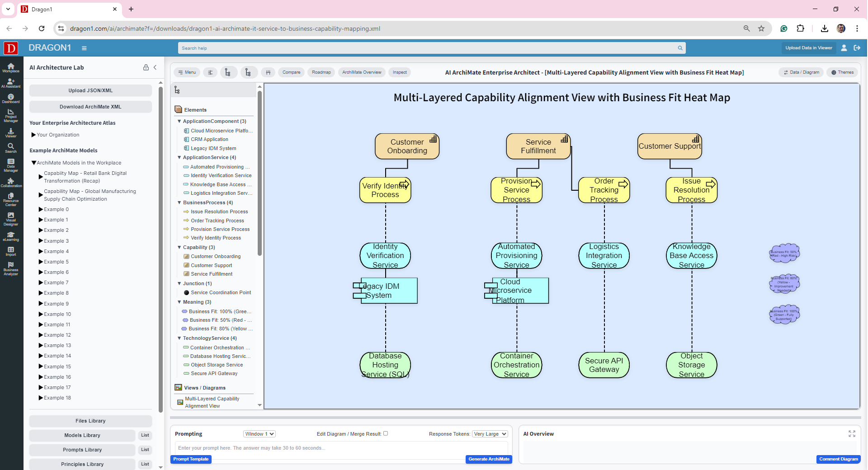Image resolution: width=868 pixels, height=470 pixels.
Task: Click the Generate ArchiMate button
Action: [489, 459]
